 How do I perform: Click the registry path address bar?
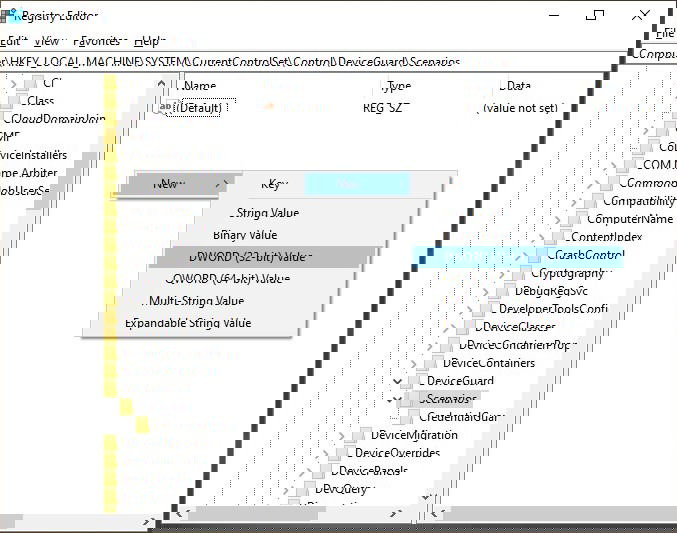tap(311, 62)
